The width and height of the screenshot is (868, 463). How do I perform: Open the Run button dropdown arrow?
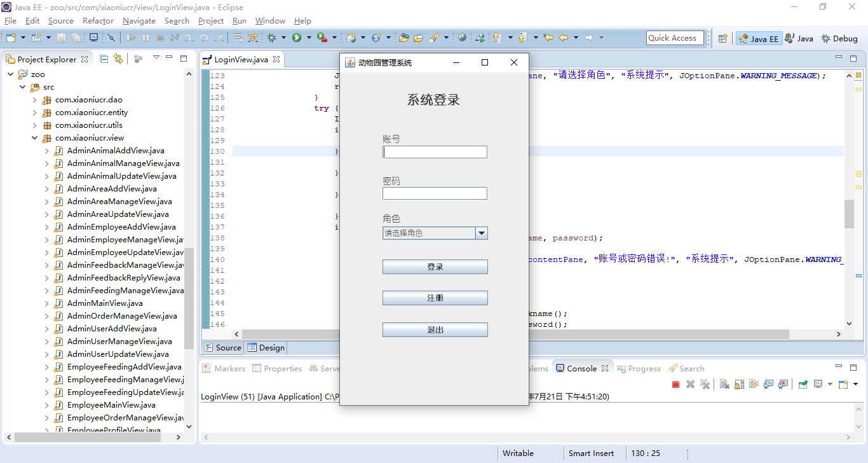point(309,38)
